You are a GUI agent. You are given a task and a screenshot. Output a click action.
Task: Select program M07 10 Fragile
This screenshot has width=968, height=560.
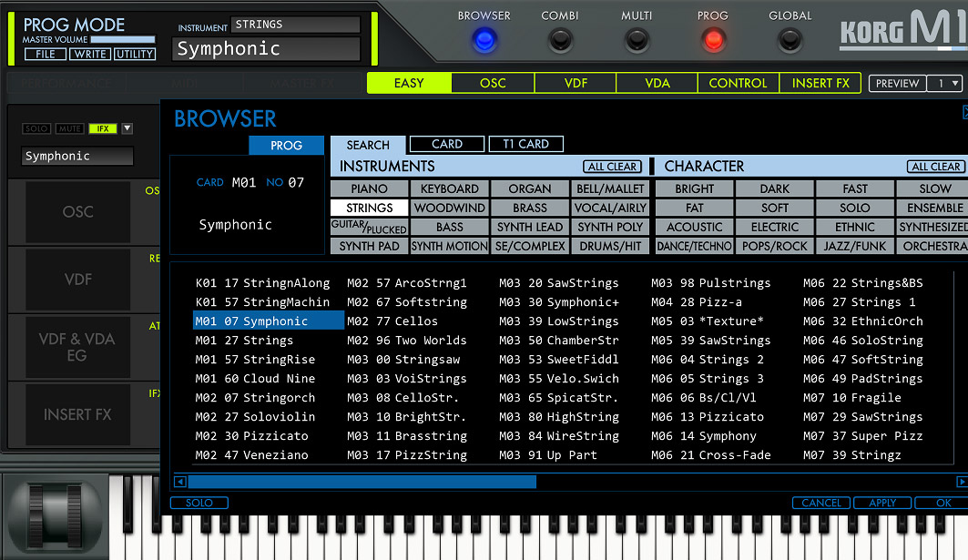coord(852,398)
